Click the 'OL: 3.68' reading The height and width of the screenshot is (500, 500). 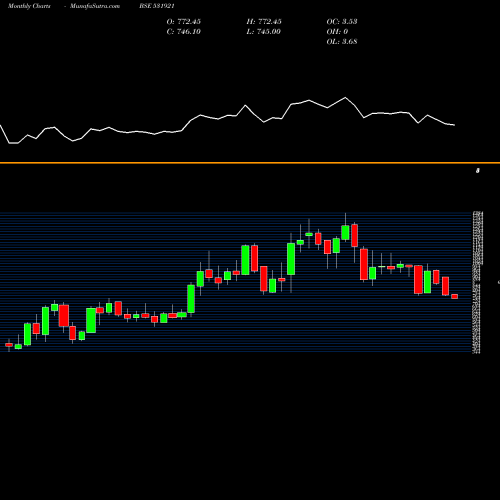click(342, 42)
